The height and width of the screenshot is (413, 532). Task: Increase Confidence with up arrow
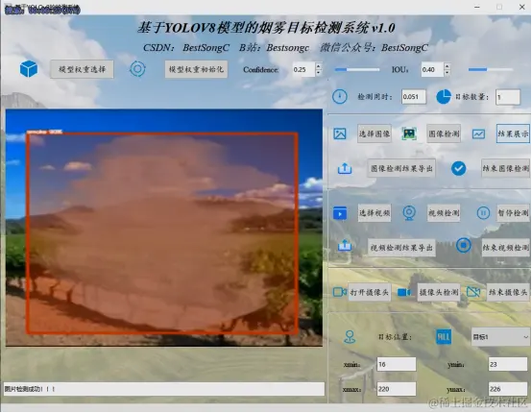[x=318, y=66]
